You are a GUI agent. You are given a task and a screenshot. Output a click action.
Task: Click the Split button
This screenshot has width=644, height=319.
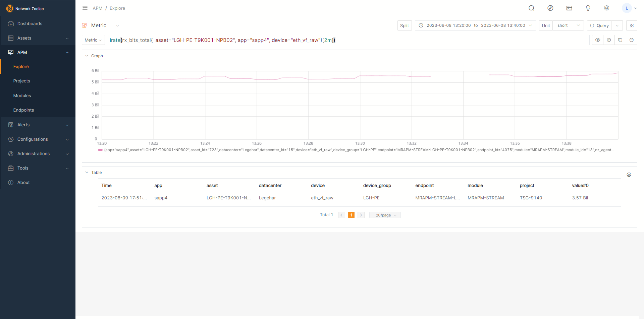pyautogui.click(x=404, y=25)
